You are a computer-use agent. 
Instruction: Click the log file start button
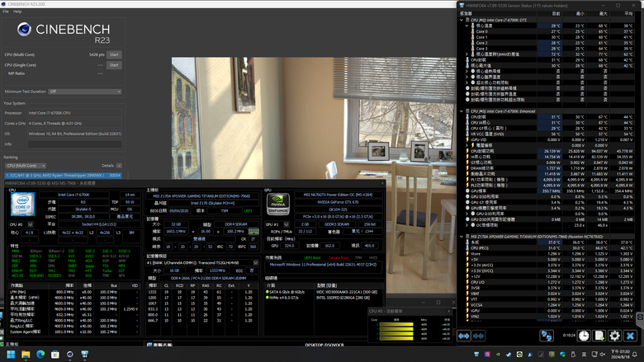[599, 336]
